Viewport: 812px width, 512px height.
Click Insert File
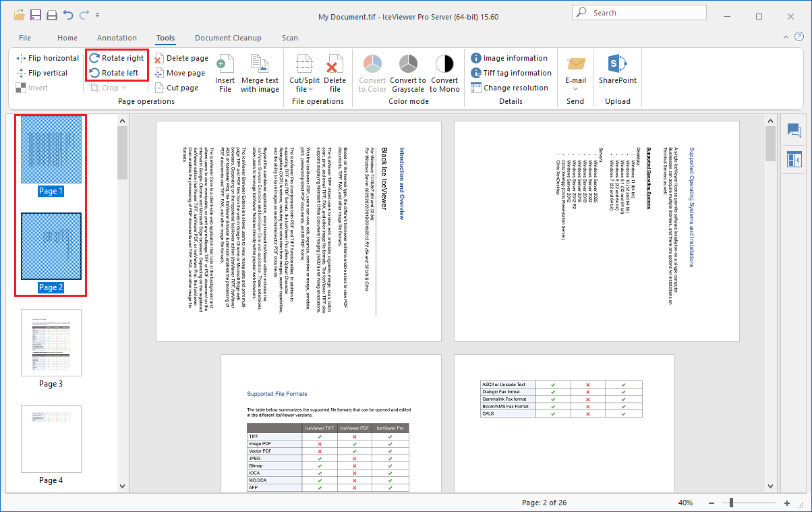coord(225,74)
